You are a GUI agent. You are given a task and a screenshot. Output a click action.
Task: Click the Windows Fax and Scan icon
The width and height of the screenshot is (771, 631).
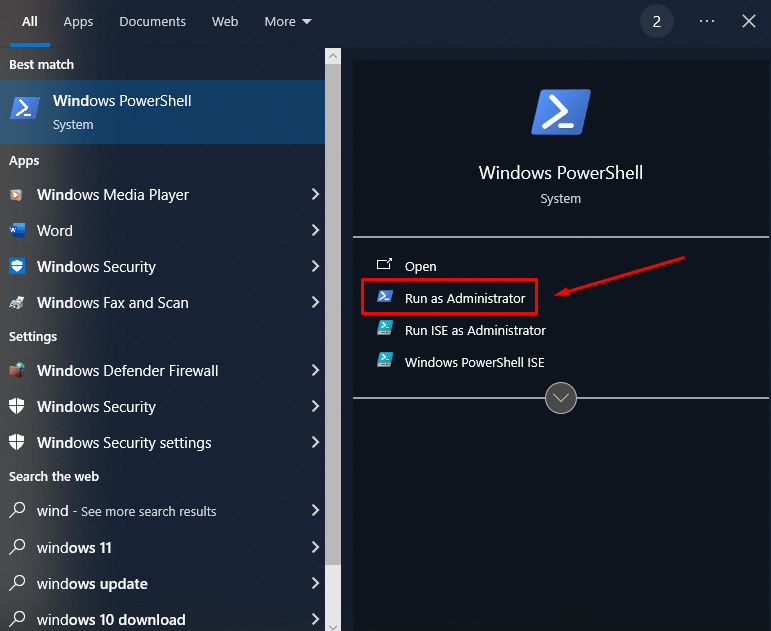coord(17,302)
